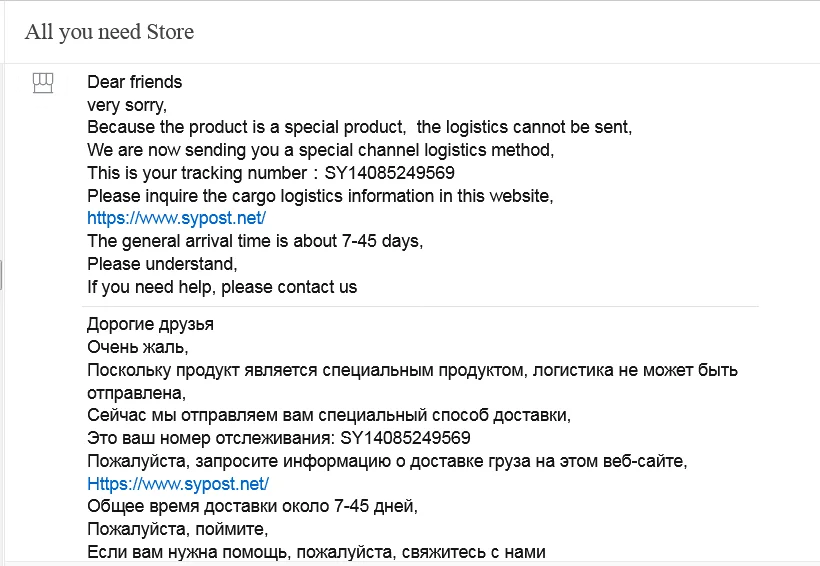
Task: Click the 'Сейчас мы отправляем вам специальный способ' line
Action: point(329,415)
